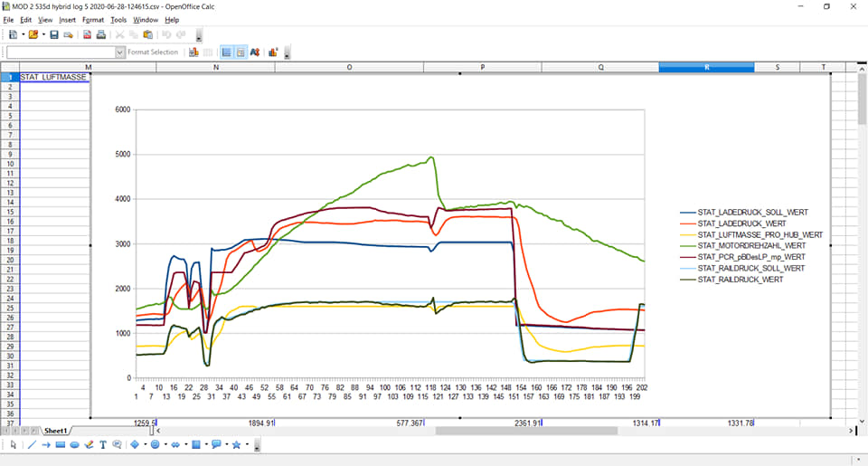The image size is (868, 466).
Task: Open the File menu
Action: click(x=8, y=19)
